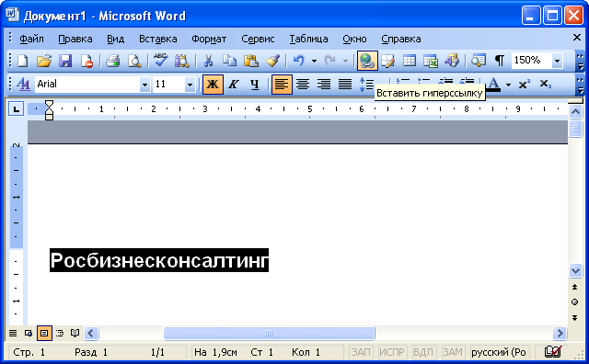This screenshot has height=364, width=589.
Task: Open the font size dropdown
Action: pyautogui.click(x=190, y=85)
